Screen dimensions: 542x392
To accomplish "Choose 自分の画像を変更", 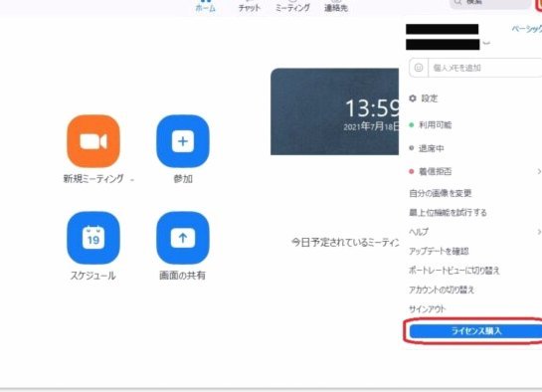I will tap(440, 193).
